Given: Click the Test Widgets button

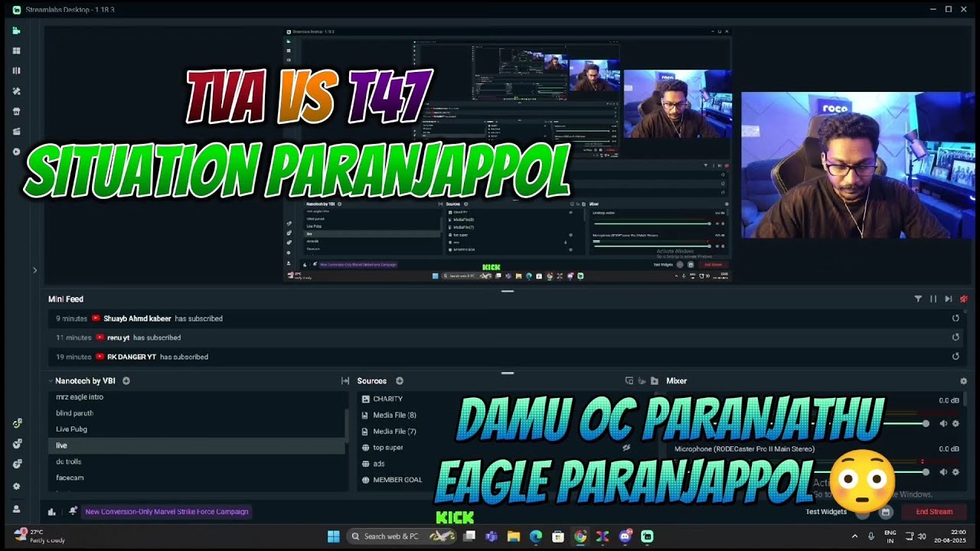Looking at the screenshot, I should pyautogui.click(x=825, y=512).
